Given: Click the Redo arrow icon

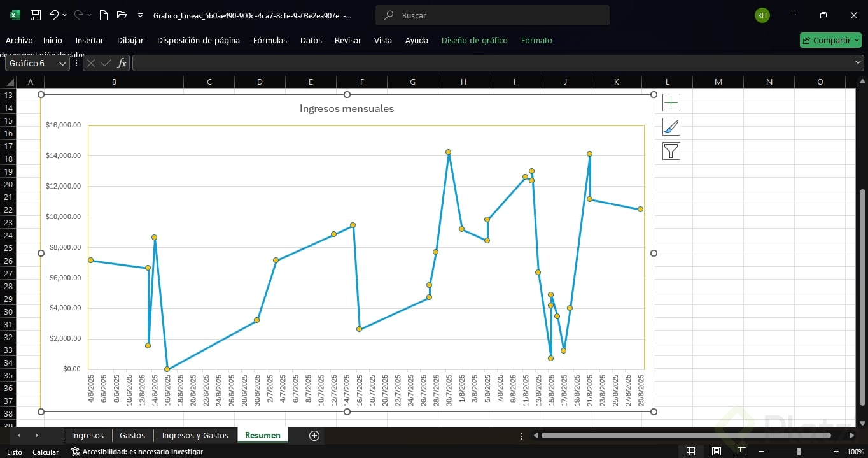Looking at the screenshot, I should (79, 15).
